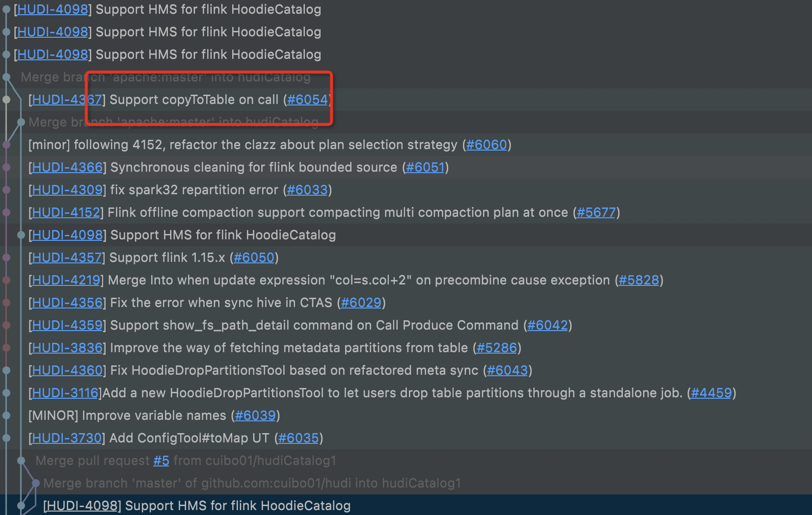Viewport: 812px width, 515px height.
Task: Click the #5828 pull request link
Action: (638, 280)
